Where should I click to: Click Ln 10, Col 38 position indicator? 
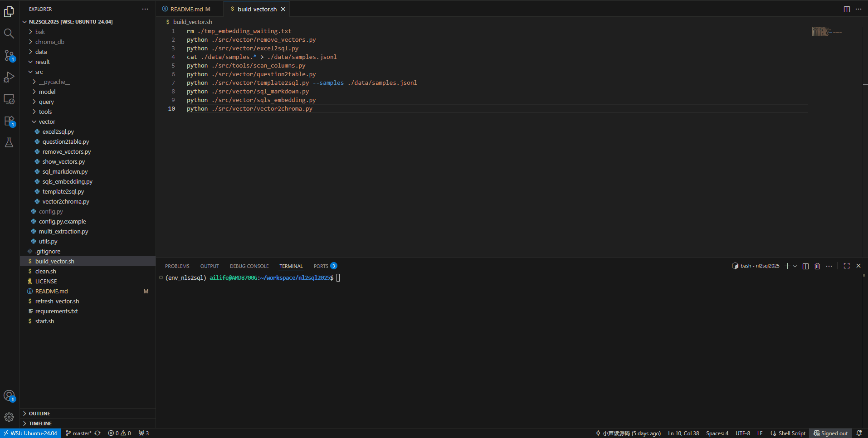point(683,433)
